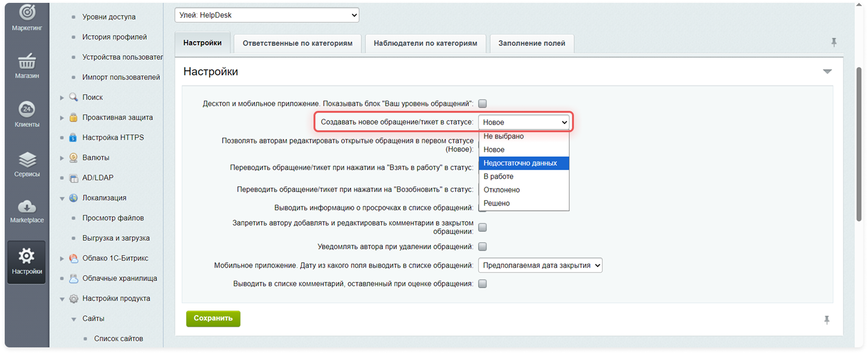Click the Настройки gear icon

coord(27,256)
